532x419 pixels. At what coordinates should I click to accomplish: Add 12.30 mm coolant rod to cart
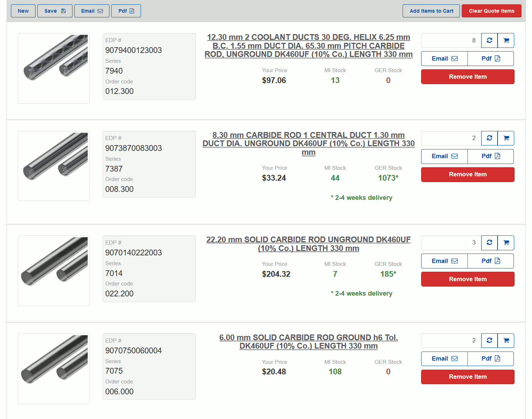506,40
